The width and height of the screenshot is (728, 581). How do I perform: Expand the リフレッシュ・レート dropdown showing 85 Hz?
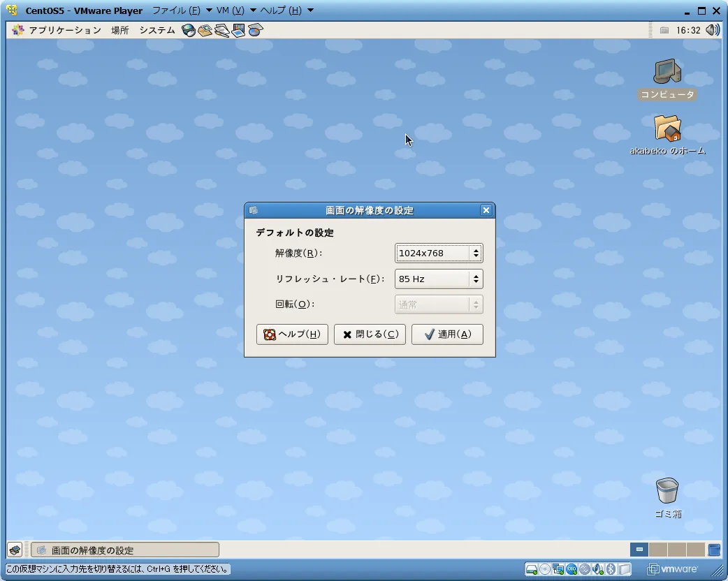pyautogui.click(x=439, y=279)
